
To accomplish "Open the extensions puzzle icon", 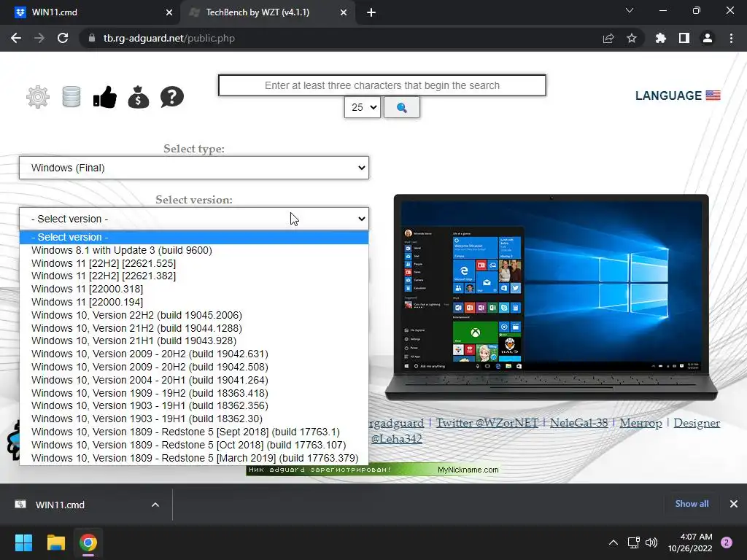I will [x=661, y=38].
